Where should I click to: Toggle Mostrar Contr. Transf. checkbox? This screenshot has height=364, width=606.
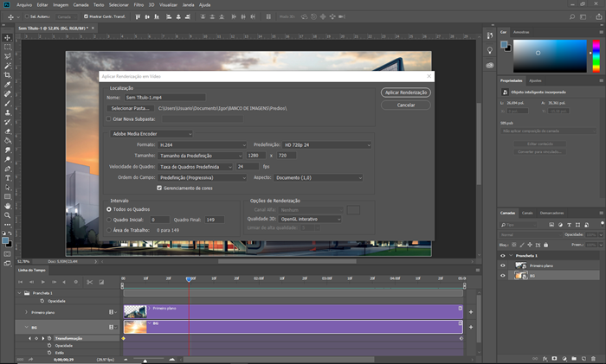(86, 16)
